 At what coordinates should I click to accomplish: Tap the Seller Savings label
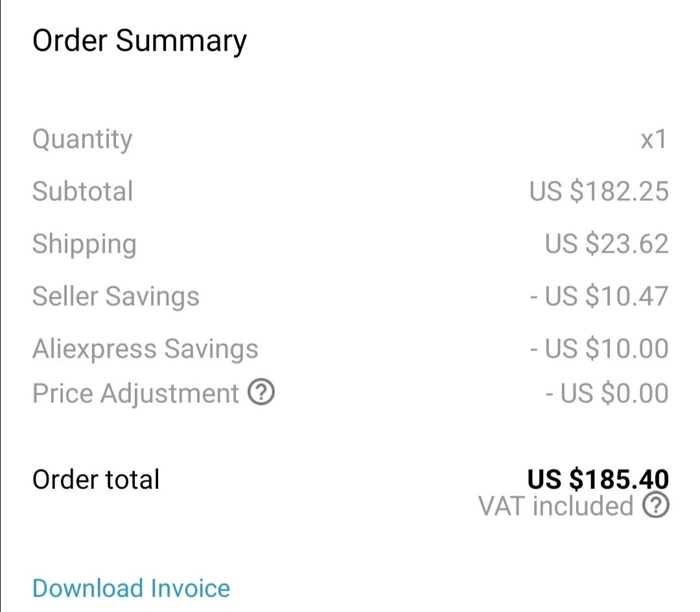point(115,297)
